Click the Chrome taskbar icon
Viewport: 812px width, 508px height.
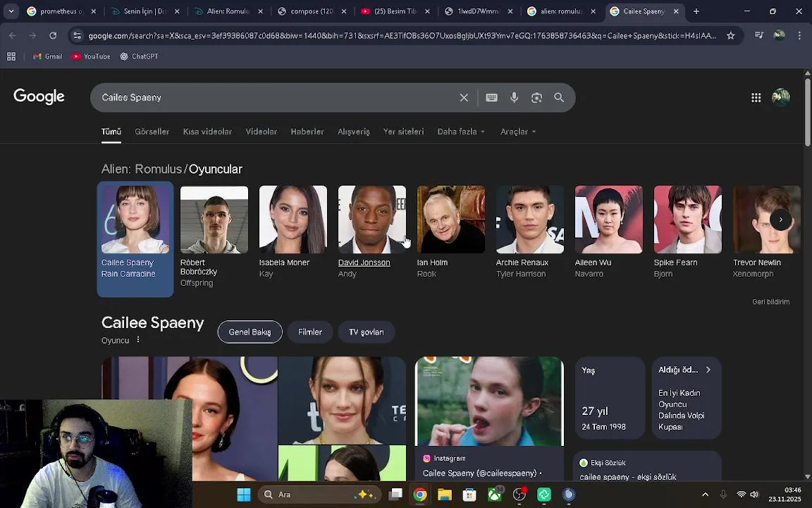[x=420, y=495]
